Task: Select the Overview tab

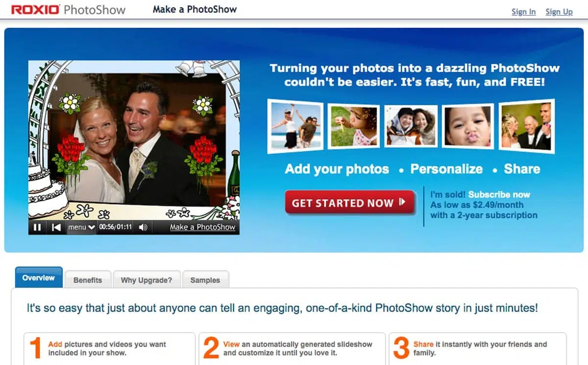Action: tap(39, 278)
